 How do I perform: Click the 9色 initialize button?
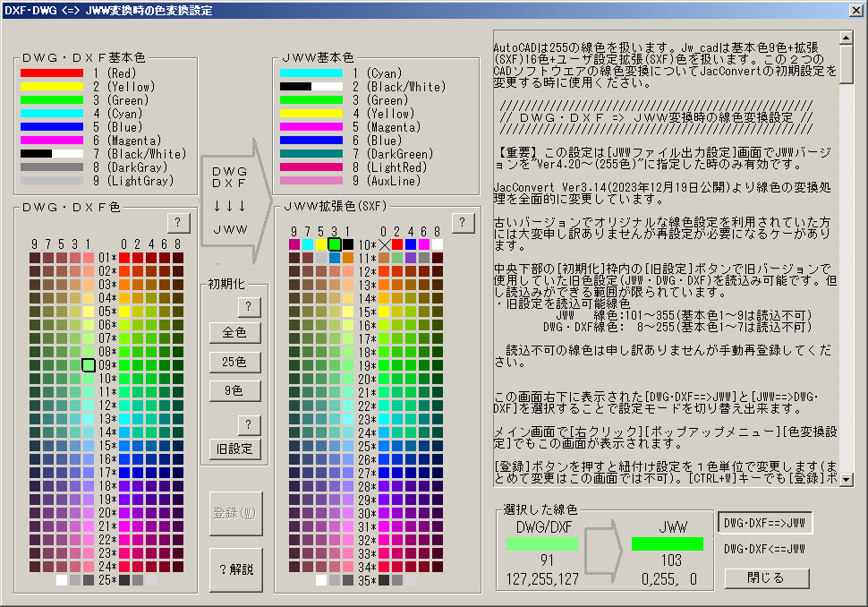(235, 390)
